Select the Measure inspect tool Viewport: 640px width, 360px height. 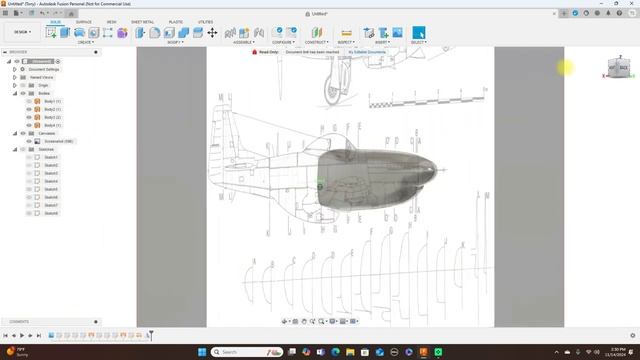click(x=346, y=33)
